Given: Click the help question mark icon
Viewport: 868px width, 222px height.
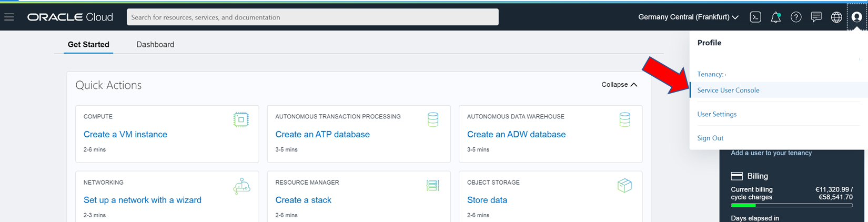Looking at the screenshot, I should click(796, 17).
